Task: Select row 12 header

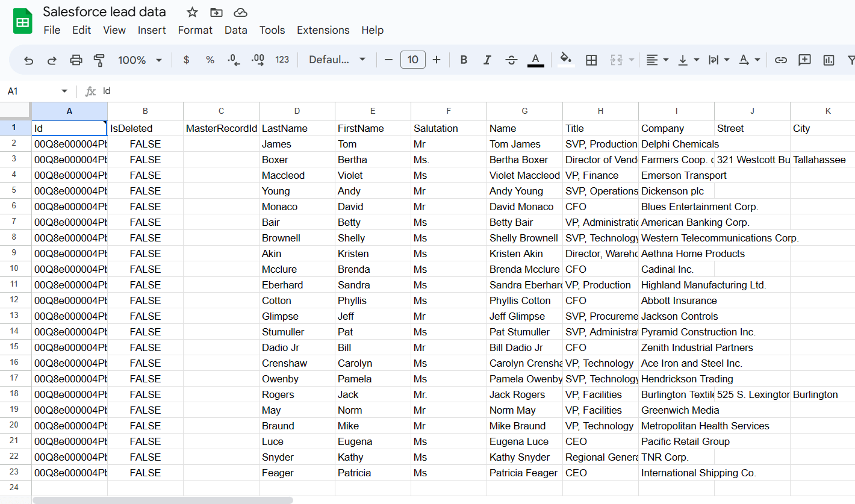Action: [16, 300]
